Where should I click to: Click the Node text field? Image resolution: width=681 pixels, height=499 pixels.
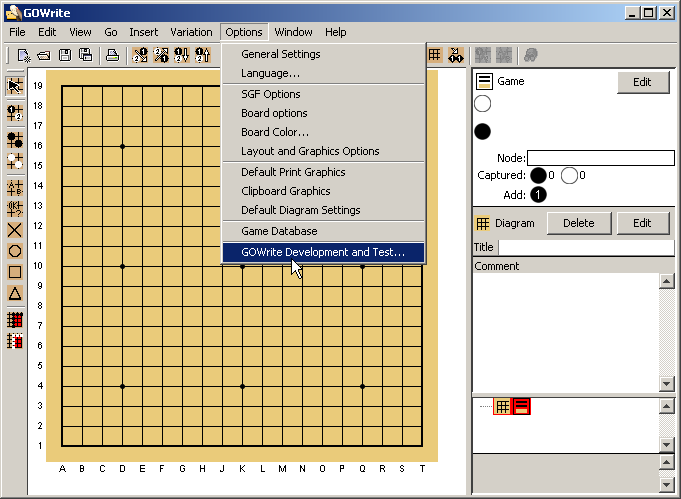coord(601,158)
